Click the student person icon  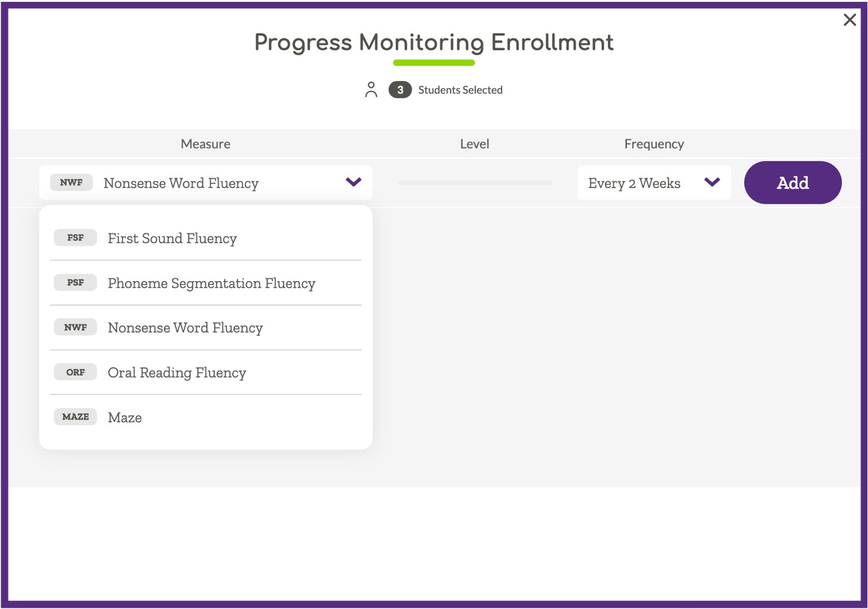click(x=371, y=90)
